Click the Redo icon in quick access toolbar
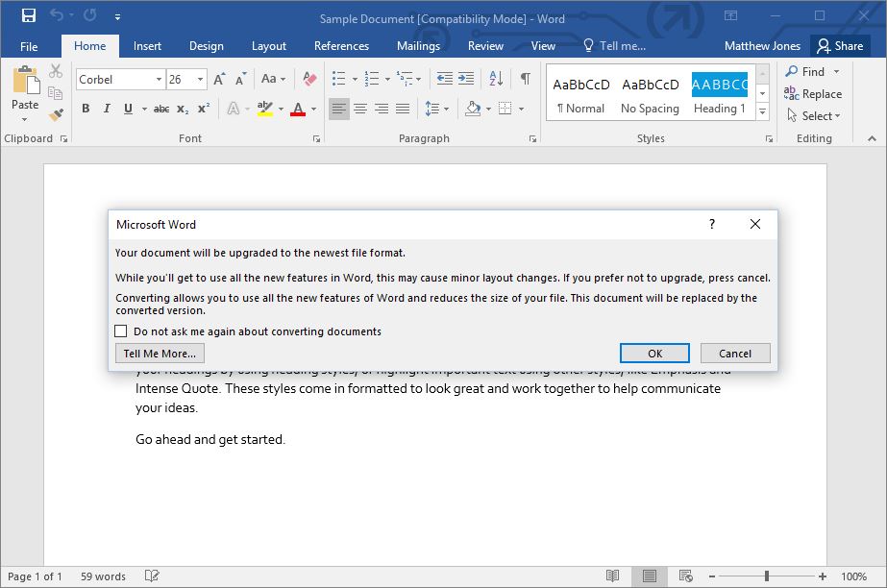 90,15
